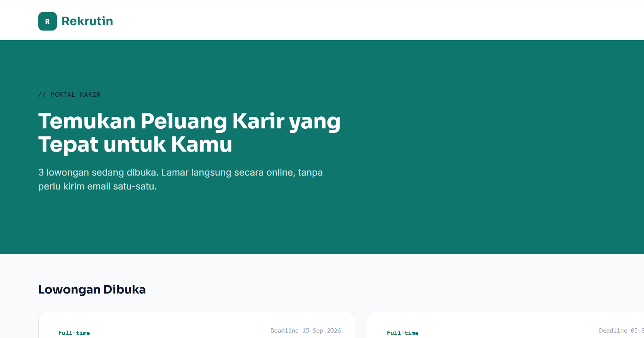644x338 pixels.
Task: Select the '// PORTAL-KARIR' label text
Action: click(69, 95)
